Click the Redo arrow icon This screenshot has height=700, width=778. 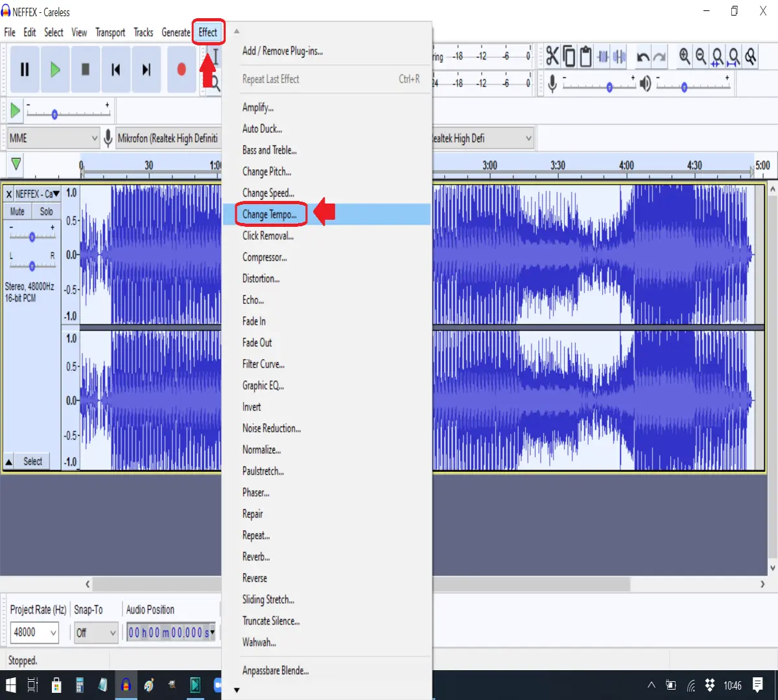click(659, 57)
